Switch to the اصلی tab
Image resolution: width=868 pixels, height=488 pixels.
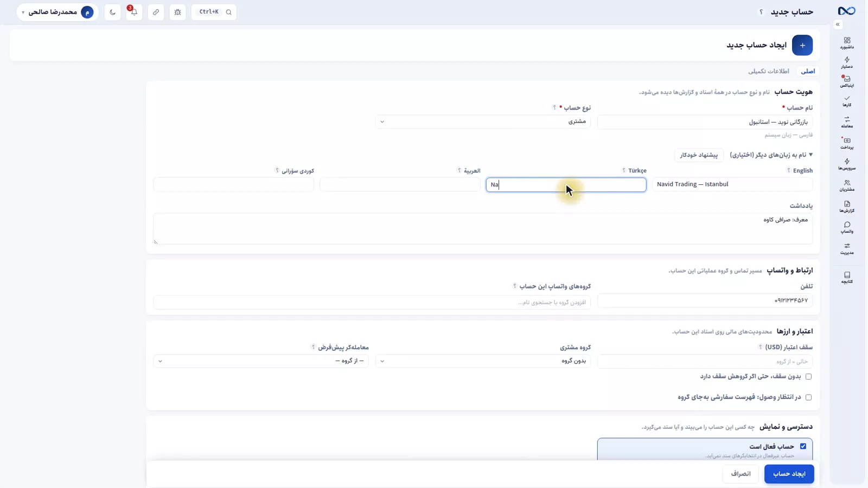[x=808, y=71]
